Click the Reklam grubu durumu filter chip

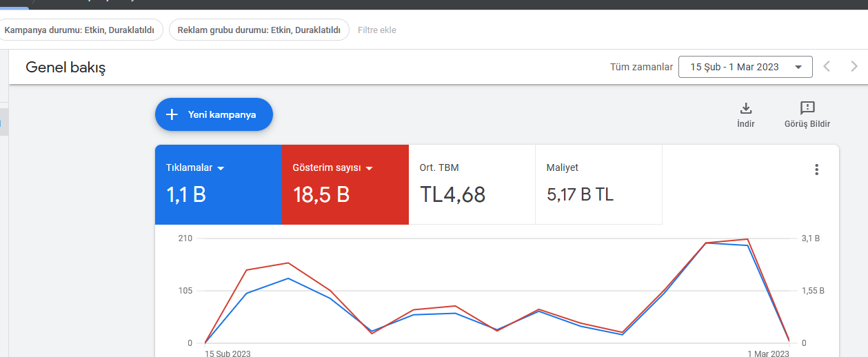(x=259, y=30)
